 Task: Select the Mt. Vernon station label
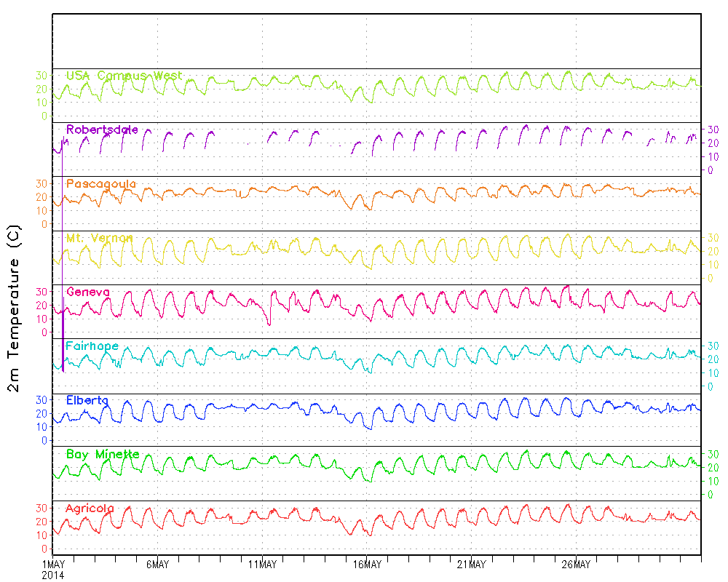[x=99, y=238]
